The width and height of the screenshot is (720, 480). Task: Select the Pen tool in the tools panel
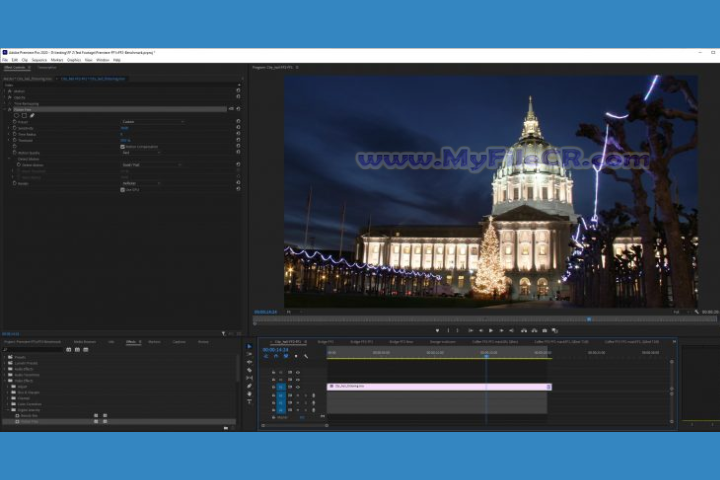click(x=249, y=386)
